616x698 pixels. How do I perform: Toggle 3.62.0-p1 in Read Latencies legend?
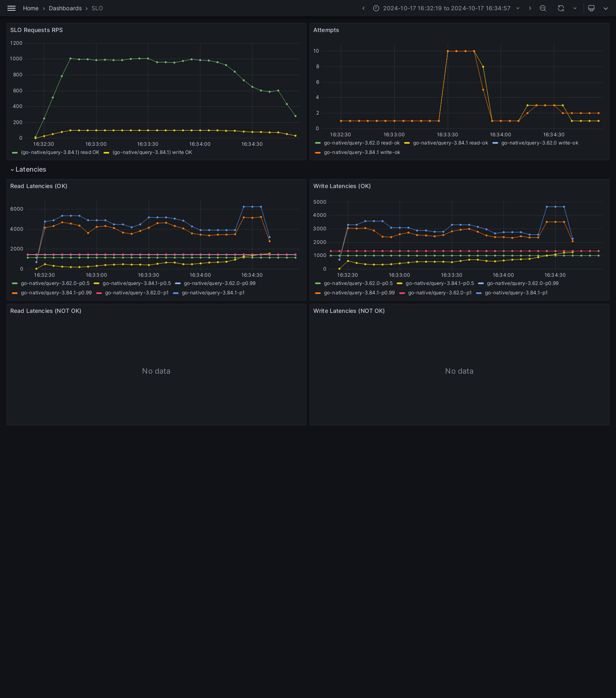(137, 293)
